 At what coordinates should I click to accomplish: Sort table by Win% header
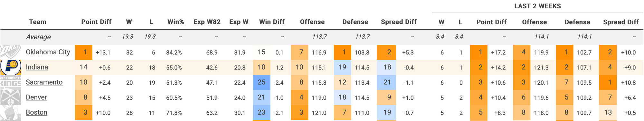click(175, 22)
